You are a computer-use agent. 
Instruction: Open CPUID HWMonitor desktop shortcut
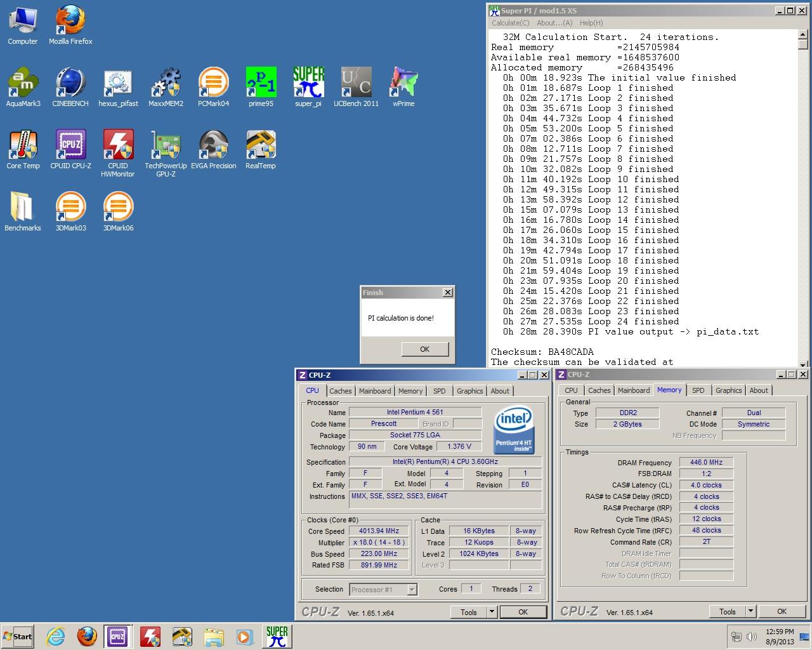click(118, 154)
